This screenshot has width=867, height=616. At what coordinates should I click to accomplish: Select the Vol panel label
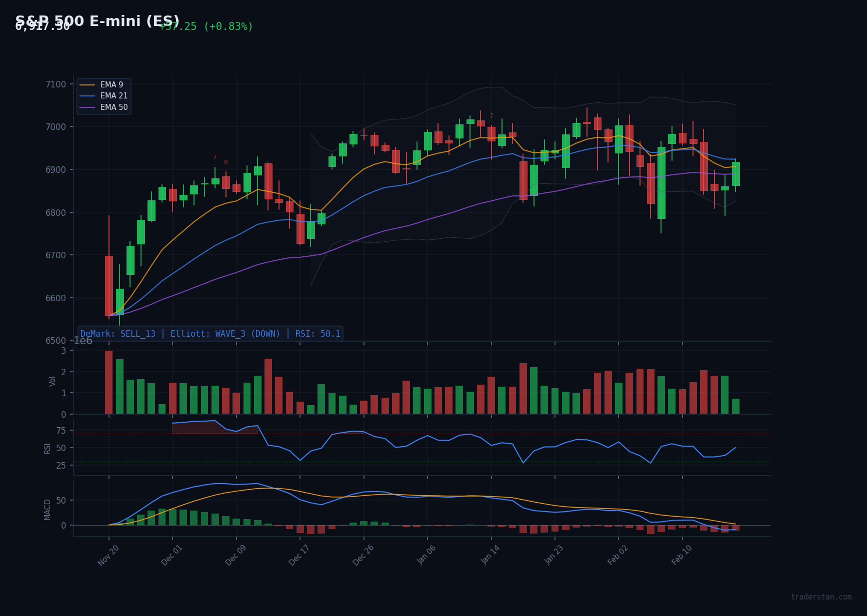tap(51, 381)
